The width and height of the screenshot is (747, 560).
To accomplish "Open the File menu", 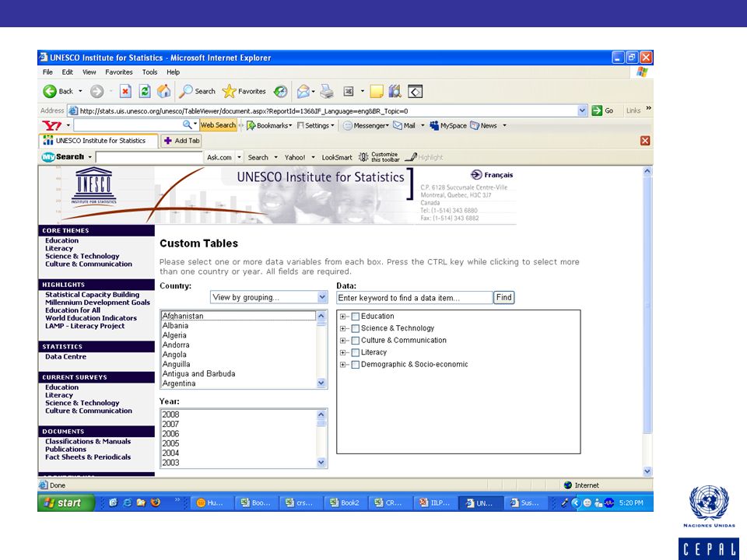I will (47, 72).
